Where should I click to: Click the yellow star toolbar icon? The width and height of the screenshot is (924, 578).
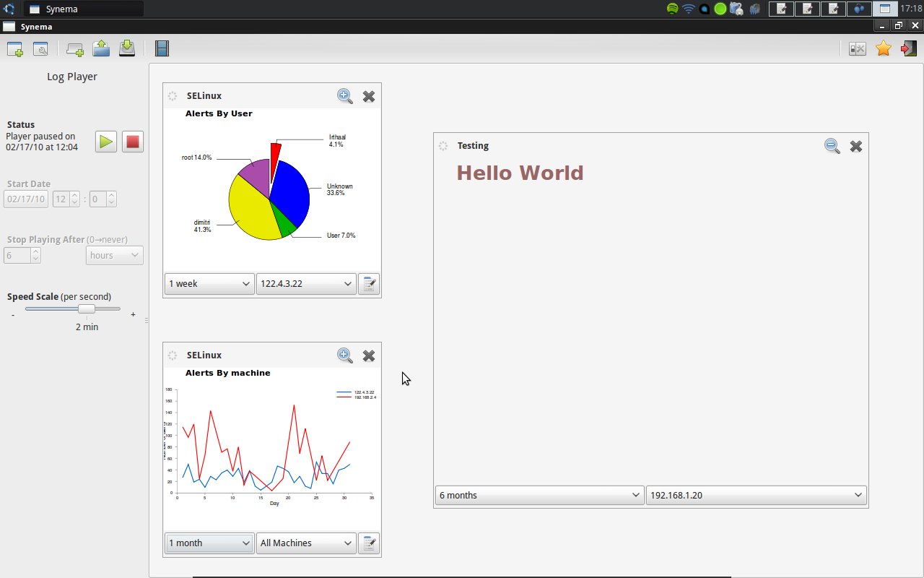pos(884,48)
